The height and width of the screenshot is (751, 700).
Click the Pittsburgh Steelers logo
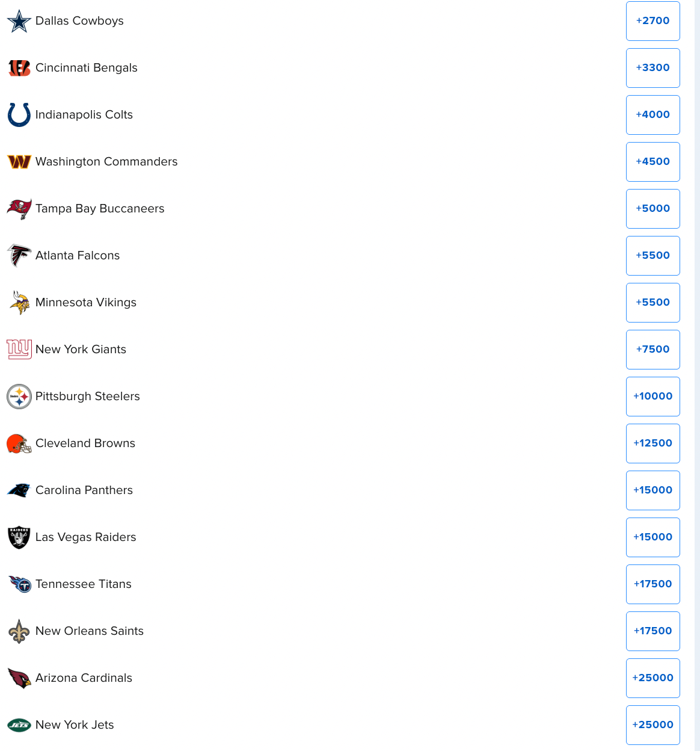(x=19, y=397)
